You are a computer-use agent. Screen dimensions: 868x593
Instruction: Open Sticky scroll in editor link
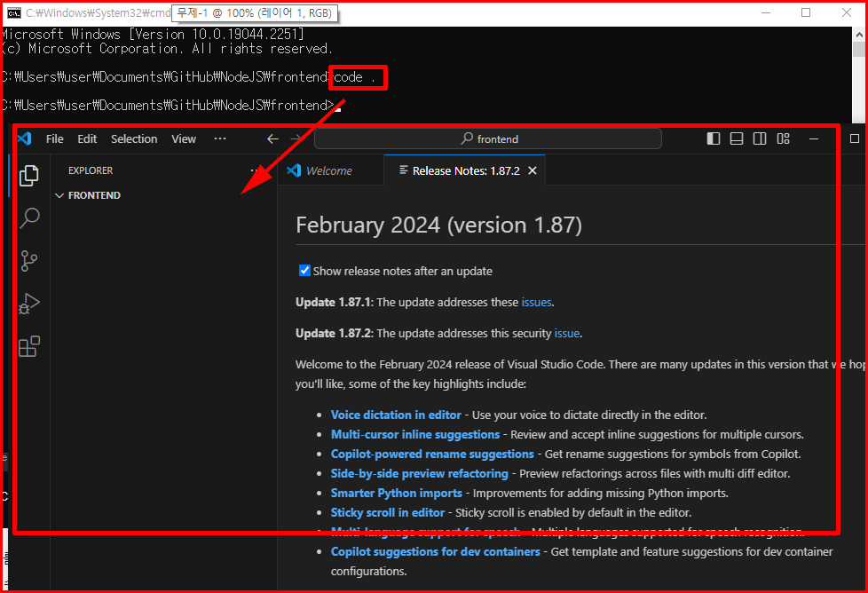388,513
